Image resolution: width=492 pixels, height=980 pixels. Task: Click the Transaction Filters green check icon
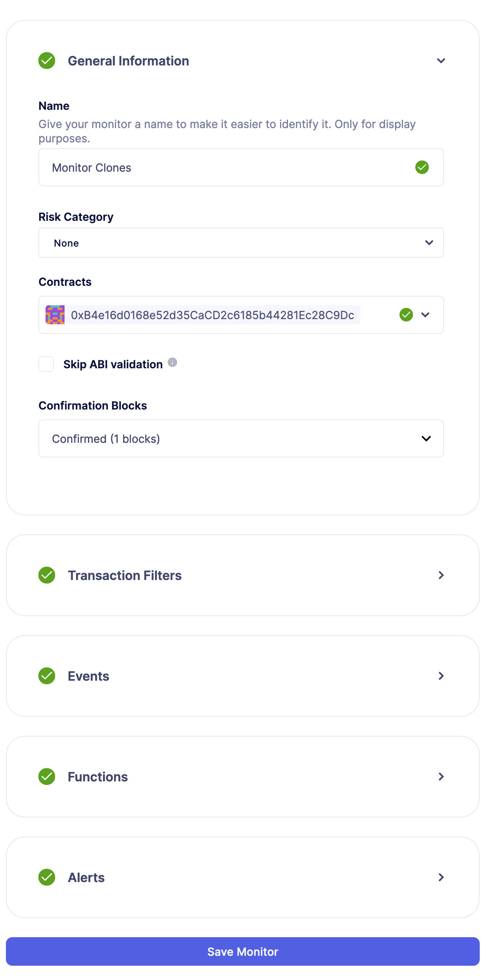coord(47,575)
